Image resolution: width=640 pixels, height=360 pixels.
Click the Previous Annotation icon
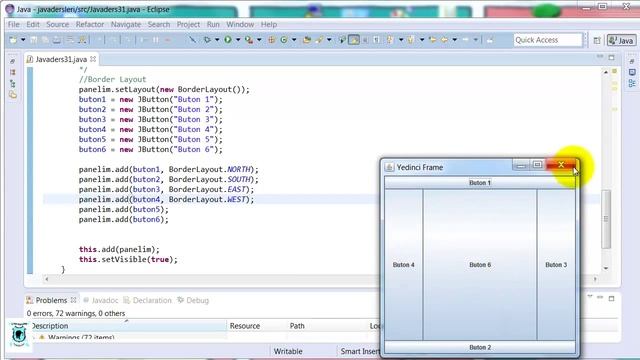[x=411, y=40]
